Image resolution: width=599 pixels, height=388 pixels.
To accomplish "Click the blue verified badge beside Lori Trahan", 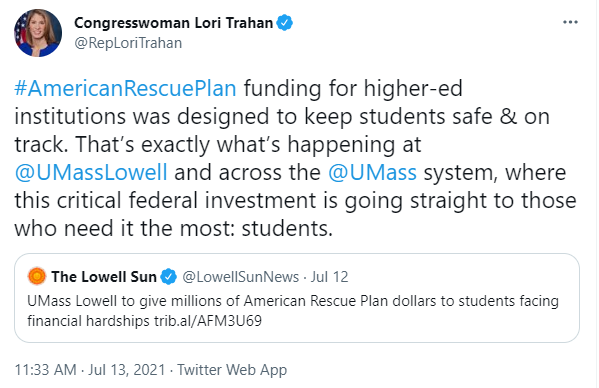I will click(285, 23).
